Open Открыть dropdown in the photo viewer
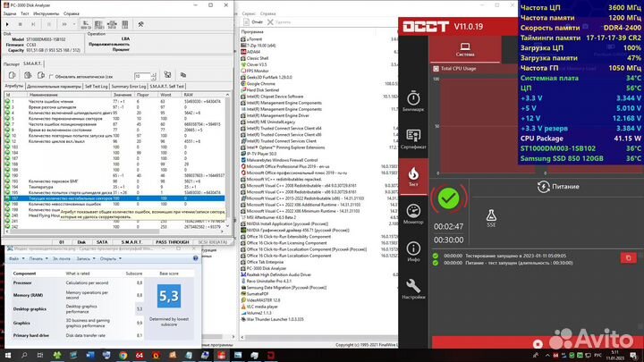 click(111, 259)
